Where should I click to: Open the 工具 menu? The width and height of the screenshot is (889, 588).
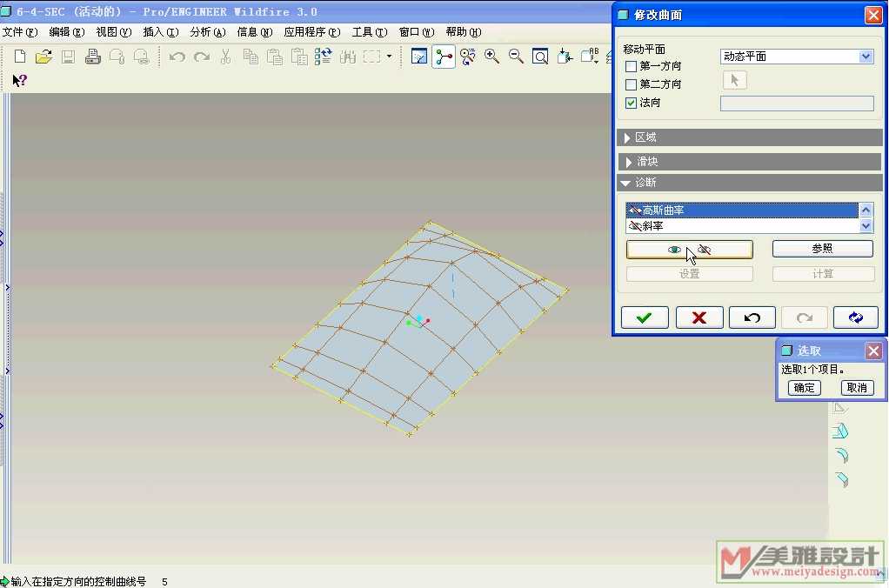(x=370, y=32)
